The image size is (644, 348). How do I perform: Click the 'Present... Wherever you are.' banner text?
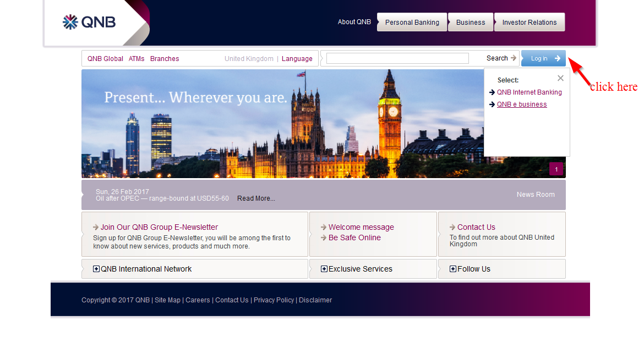click(195, 98)
